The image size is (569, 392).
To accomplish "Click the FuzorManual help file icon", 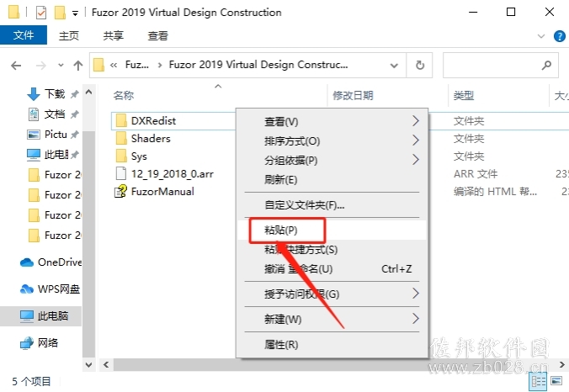I will [x=121, y=191].
